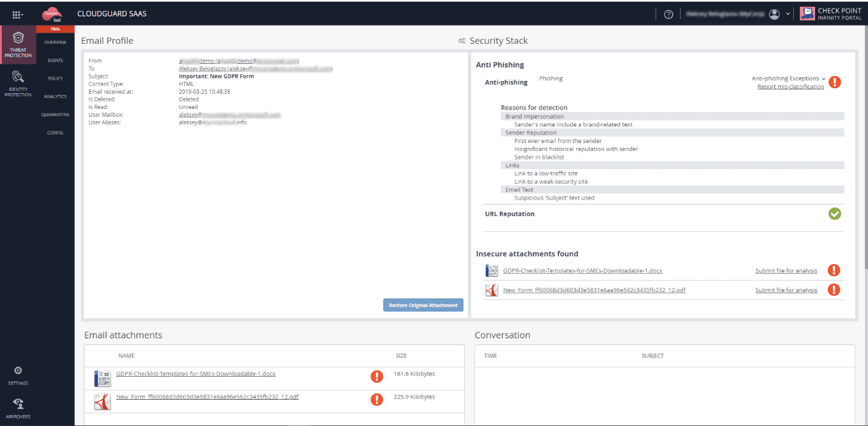Image resolution: width=868 pixels, height=426 pixels.
Task: Select the Policy menu item
Action: [55, 79]
